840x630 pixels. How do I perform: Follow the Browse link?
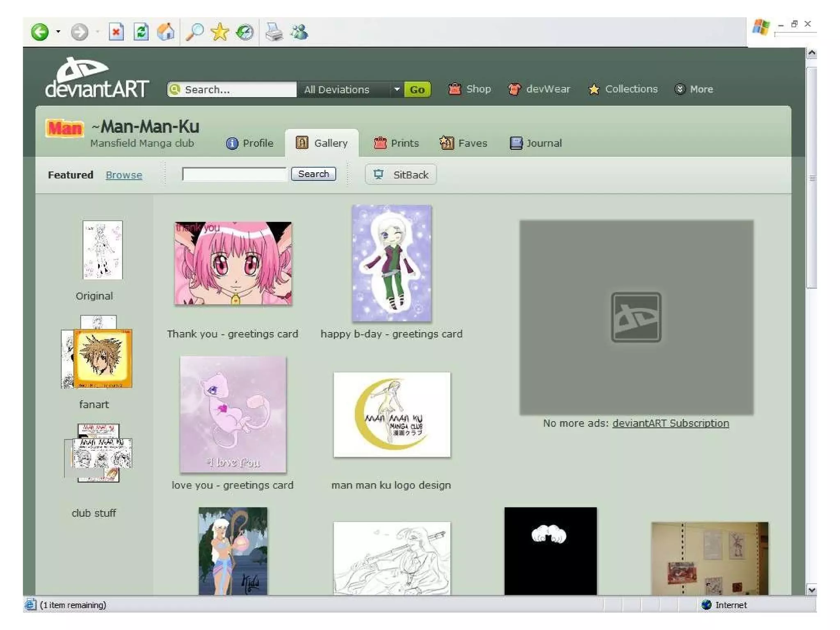(x=124, y=175)
